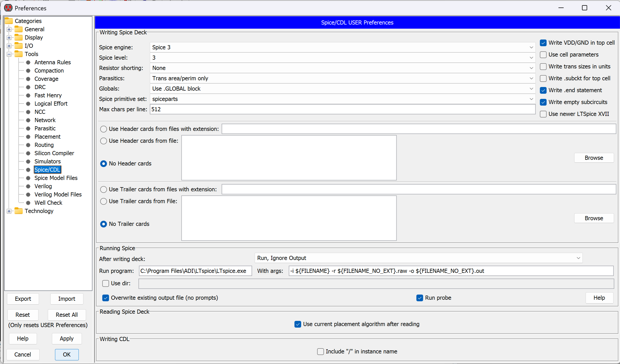Click the Display folder icon

click(x=19, y=37)
